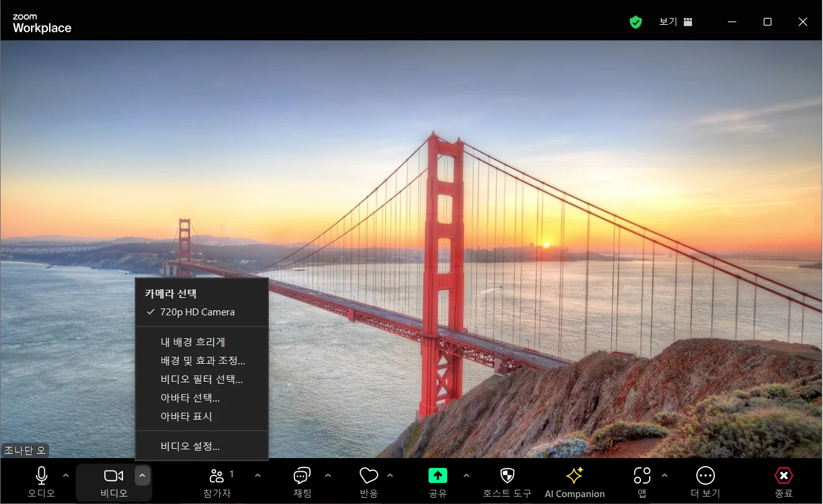Maximize the Zoom meeting window
Viewport: 823px width, 504px height.
(768, 22)
